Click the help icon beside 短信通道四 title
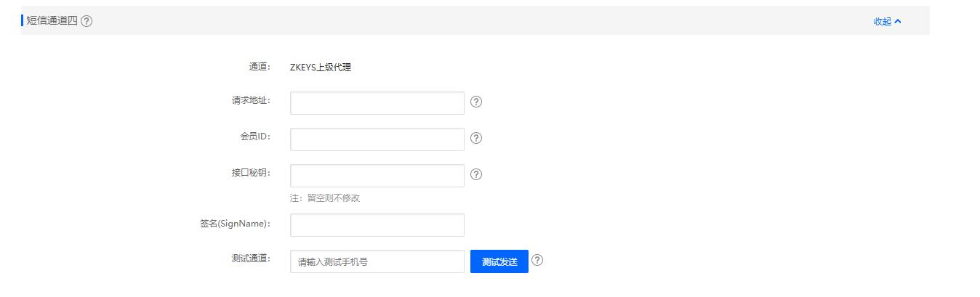 click(87, 21)
